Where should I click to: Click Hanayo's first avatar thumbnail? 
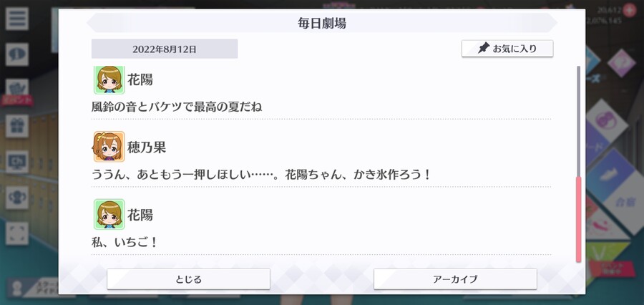pos(109,79)
